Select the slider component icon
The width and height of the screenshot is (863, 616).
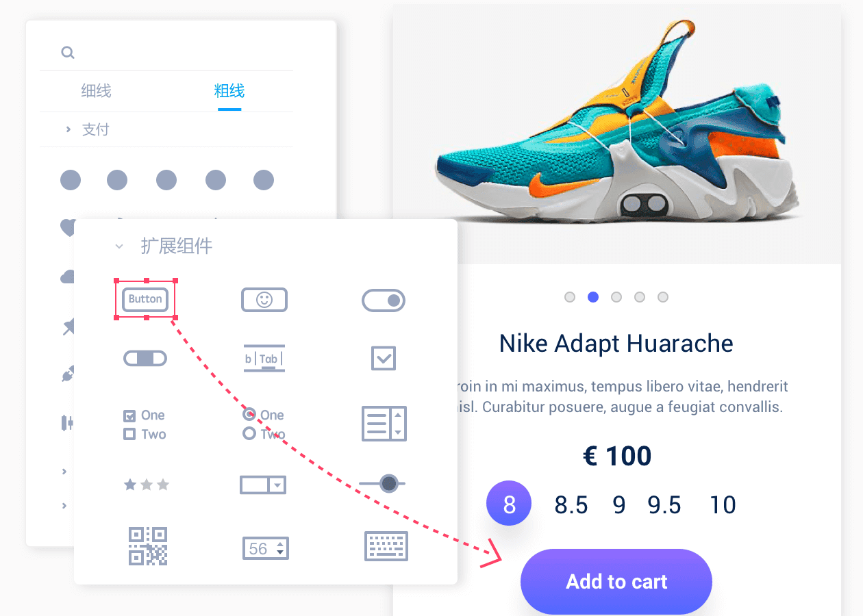tap(383, 483)
